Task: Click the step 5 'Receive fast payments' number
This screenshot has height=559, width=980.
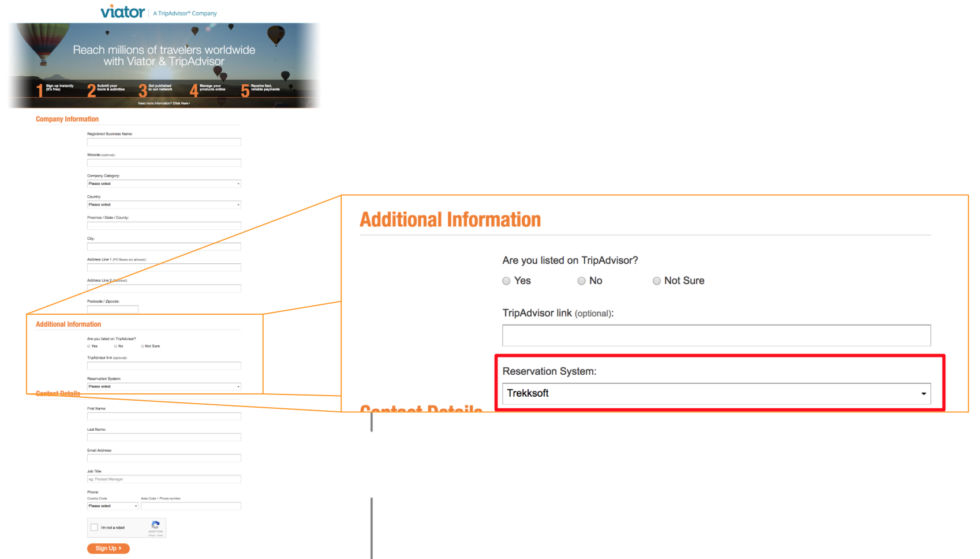Action: (x=245, y=90)
